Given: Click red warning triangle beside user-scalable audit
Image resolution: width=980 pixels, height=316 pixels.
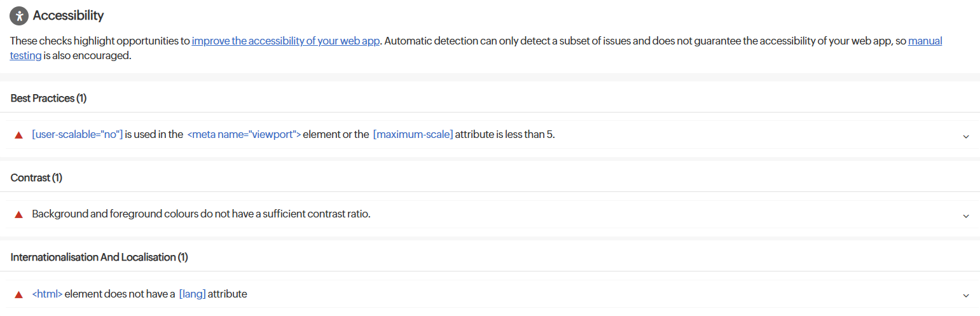Looking at the screenshot, I should pyautogui.click(x=18, y=135).
